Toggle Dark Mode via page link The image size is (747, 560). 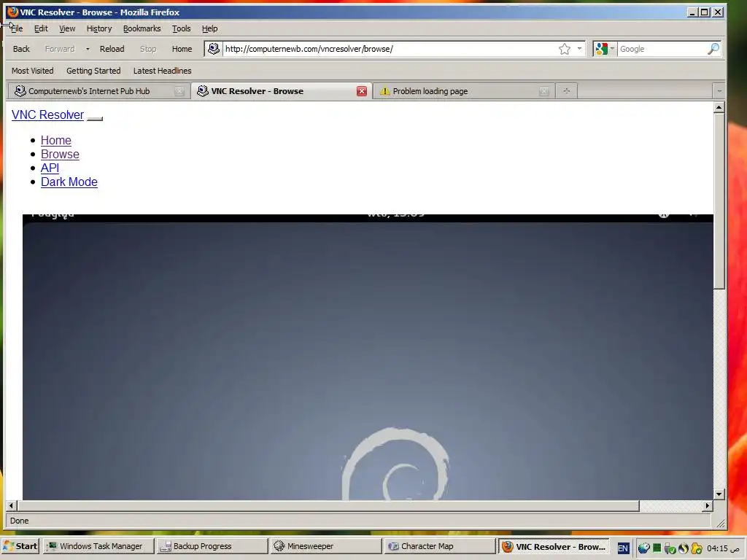pos(69,182)
